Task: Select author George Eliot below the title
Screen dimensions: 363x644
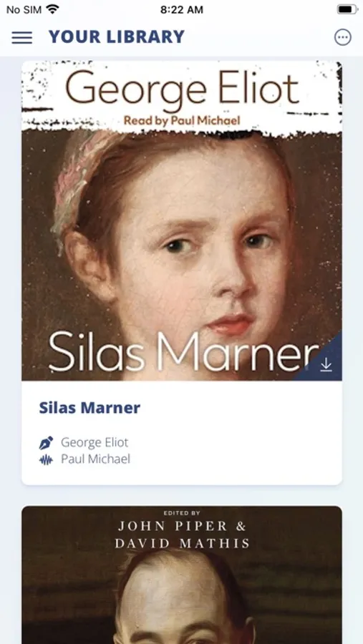Action: coord(95,442)
